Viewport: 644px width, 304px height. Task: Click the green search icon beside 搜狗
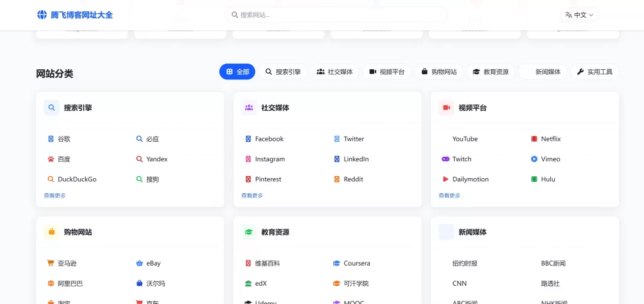click(139, 179)
